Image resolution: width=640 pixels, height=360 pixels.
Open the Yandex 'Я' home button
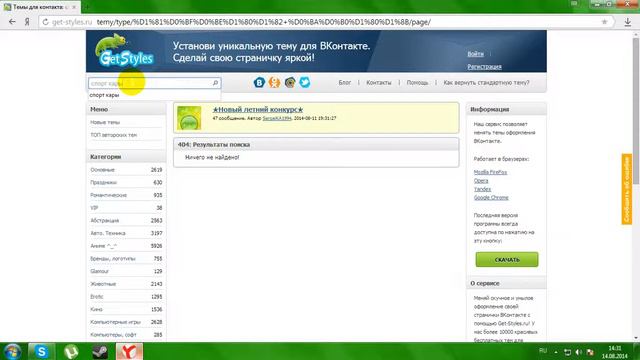coord(27,22)
